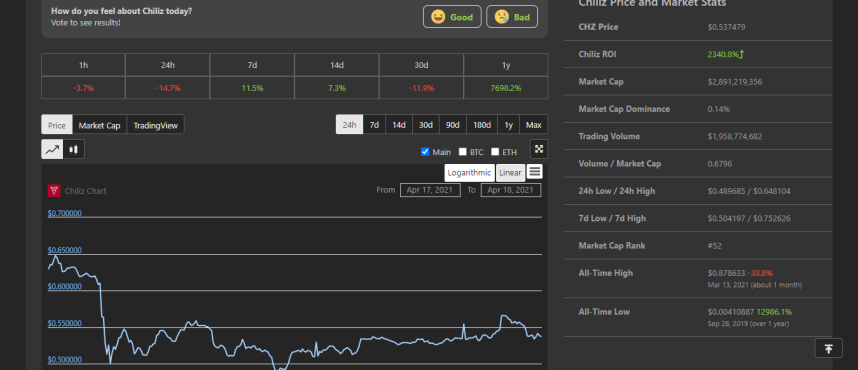Screen dimensions: 858x370
Task: Edit the From date Apr 17, 2021
Action: tap(430, 190)
